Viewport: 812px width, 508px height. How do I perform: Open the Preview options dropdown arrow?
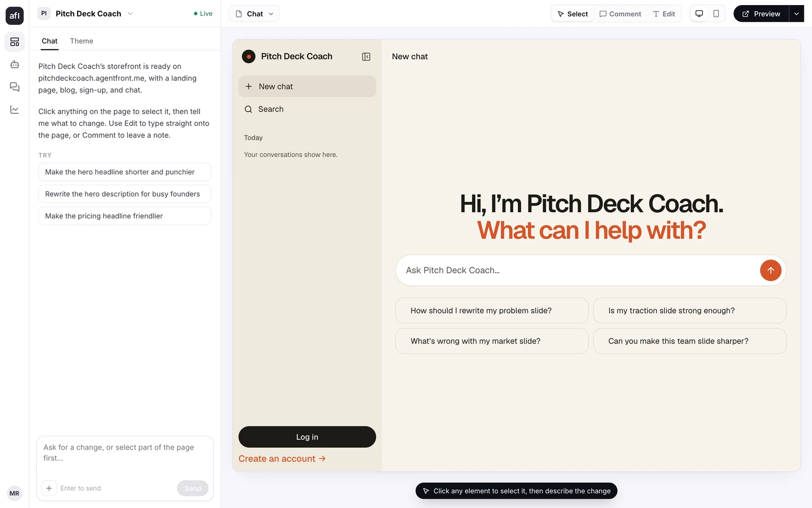pos(796,14)
